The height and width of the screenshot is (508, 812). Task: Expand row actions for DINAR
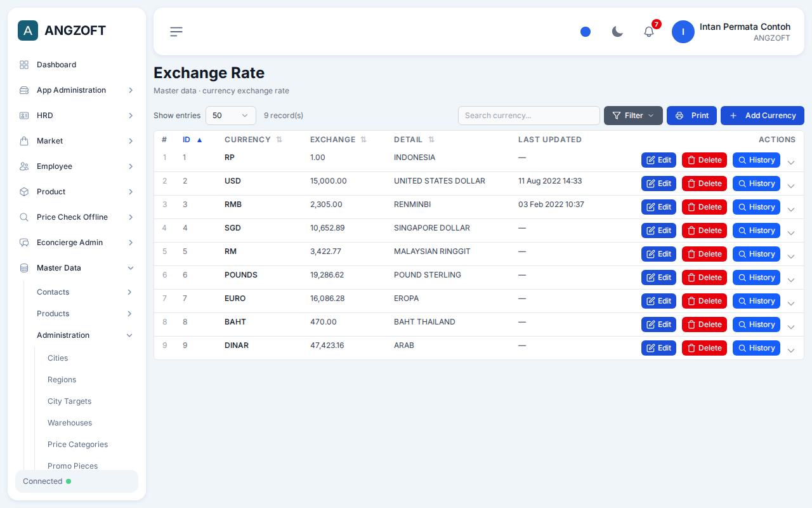pos(791,351)
